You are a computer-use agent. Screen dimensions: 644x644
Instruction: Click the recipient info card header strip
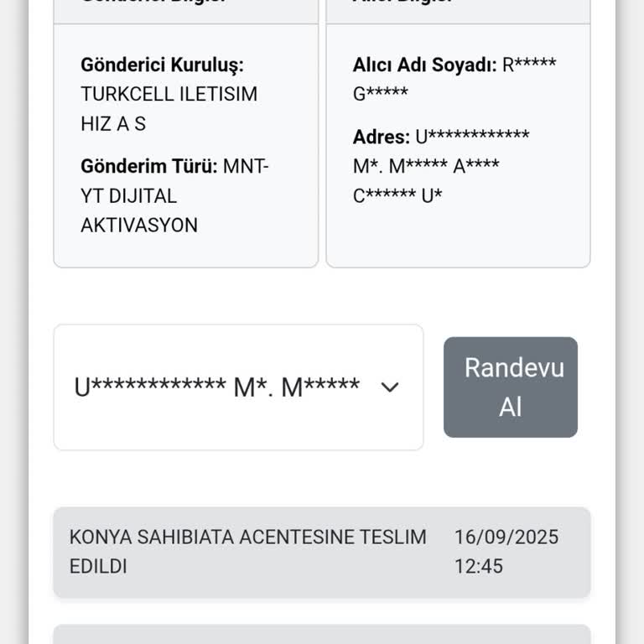[458, 10]
